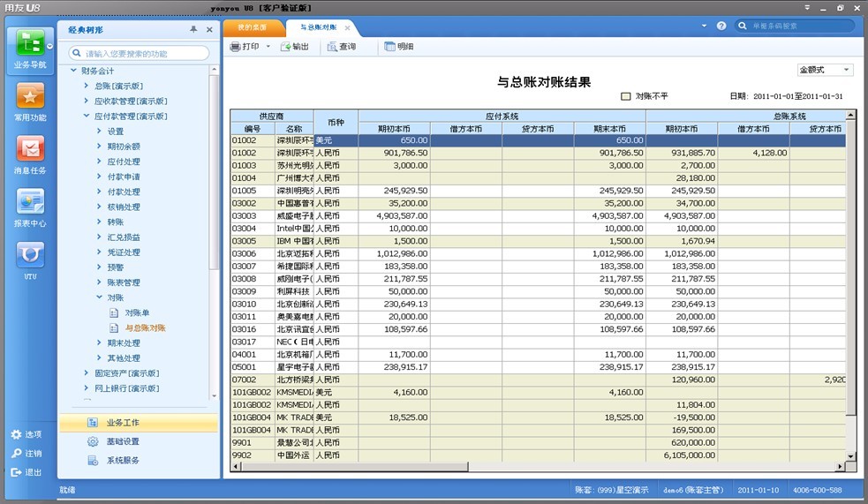Click the 注销 key icon
Image resolution: width=868 pixels, height=504 pixels.
click(16, 453)
